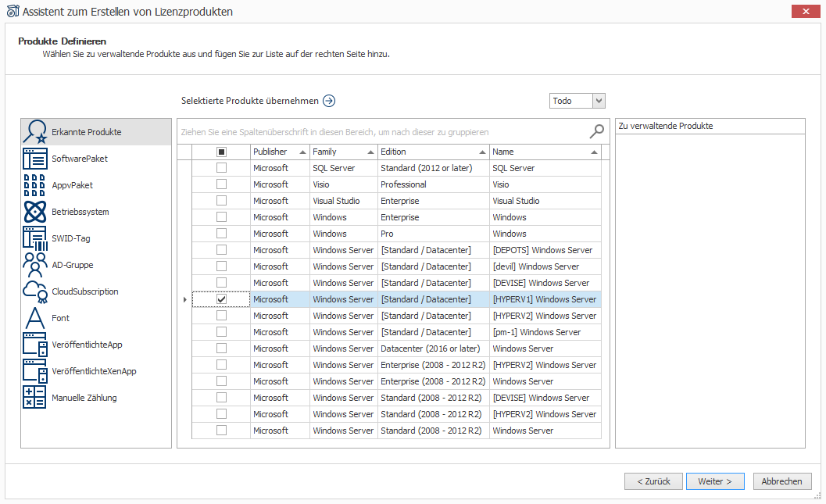Click the [HYPERV2] Windows Server Standard/Datacenter name
Screen dimensions: 826x504
545,316
